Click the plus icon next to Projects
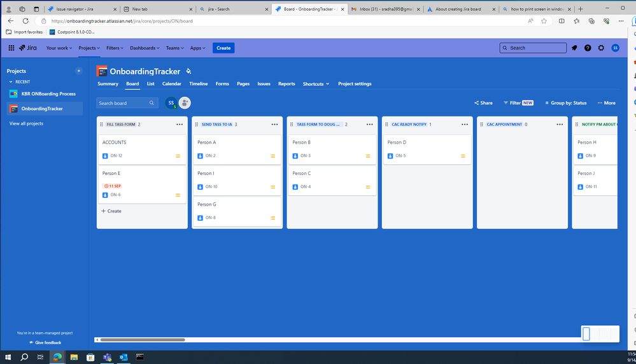 (79, 71)
